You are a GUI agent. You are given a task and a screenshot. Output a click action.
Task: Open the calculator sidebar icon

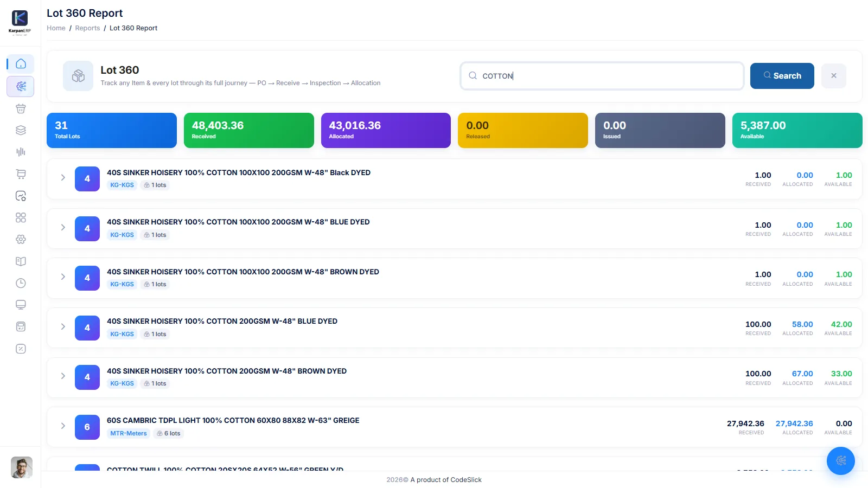click(x=21, y=326)
